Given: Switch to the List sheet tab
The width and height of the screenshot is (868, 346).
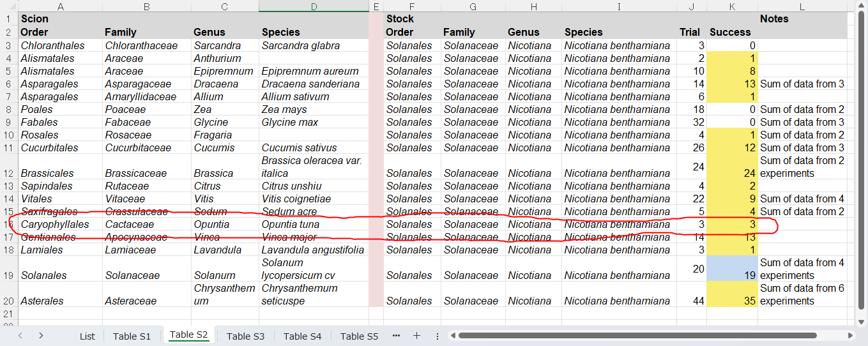Looking at the screenshot, I should tap(88, 336).
